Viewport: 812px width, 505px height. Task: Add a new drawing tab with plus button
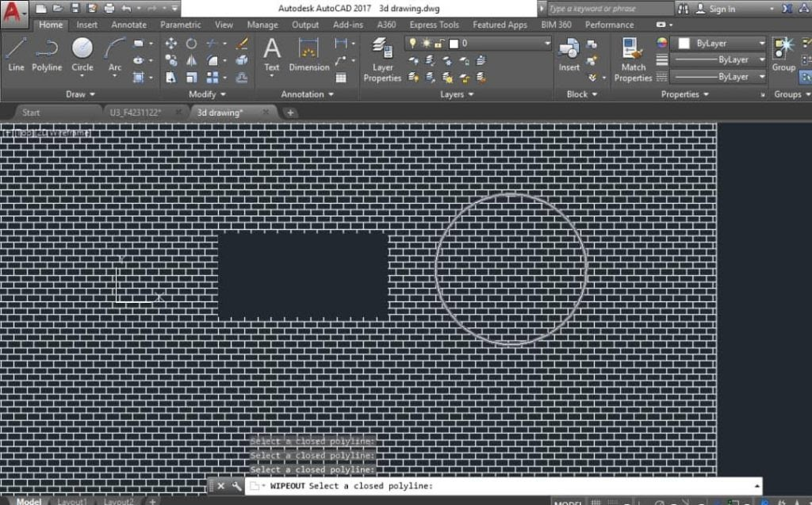[290, 113]
